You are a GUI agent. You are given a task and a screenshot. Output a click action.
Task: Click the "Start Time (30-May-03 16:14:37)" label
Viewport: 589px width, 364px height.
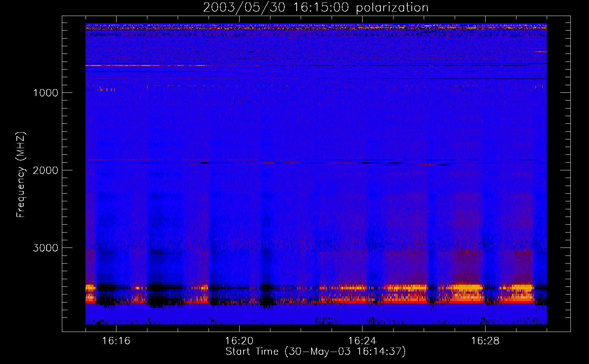coord(316,352)
